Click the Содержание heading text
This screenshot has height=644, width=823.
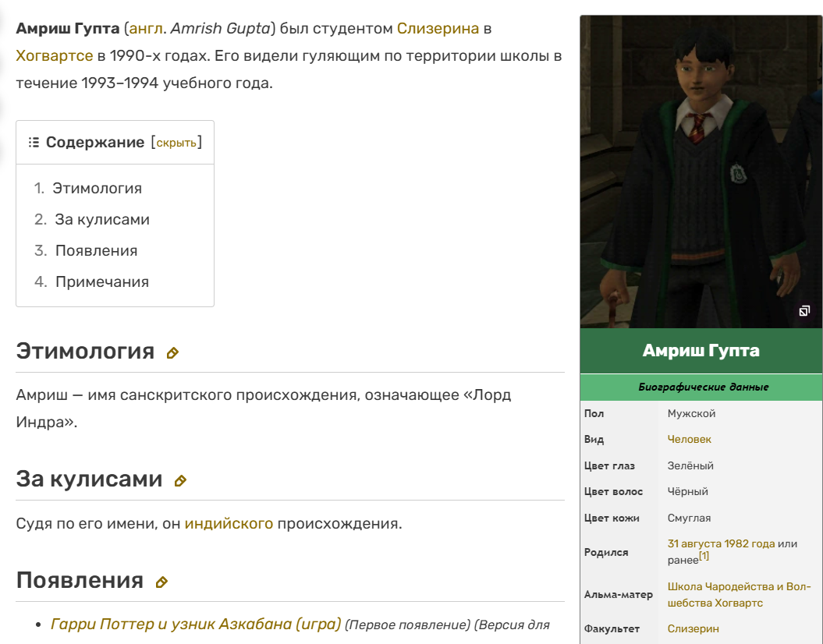95,142
